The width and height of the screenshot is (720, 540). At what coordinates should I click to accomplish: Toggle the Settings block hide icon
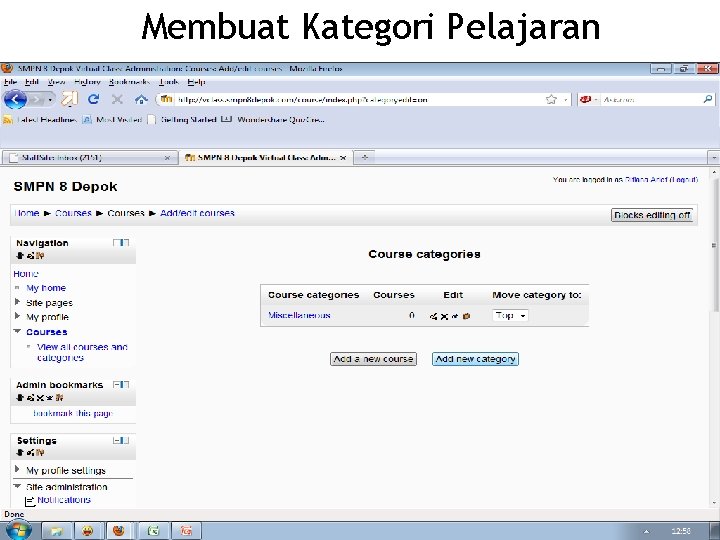point(121,440)
